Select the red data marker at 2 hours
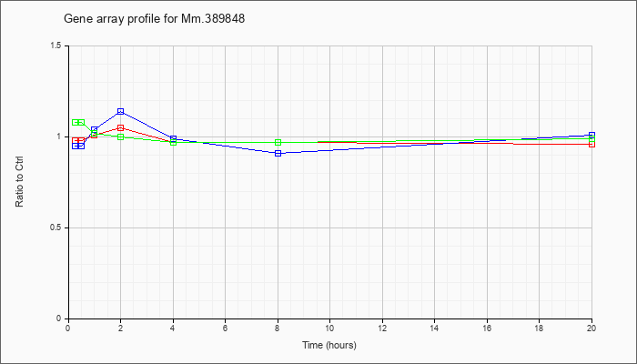The height and width of the screenshot is (364, 637). coord(121,128)
